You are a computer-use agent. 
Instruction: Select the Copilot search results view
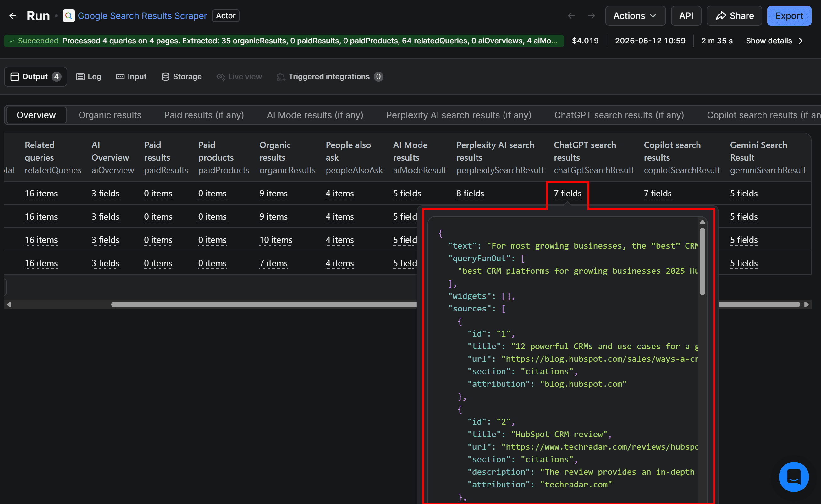pos(764,115)
